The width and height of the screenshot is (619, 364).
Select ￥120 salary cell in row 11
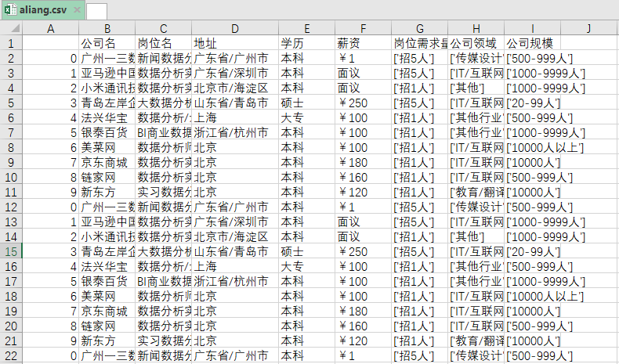(364, 192)
